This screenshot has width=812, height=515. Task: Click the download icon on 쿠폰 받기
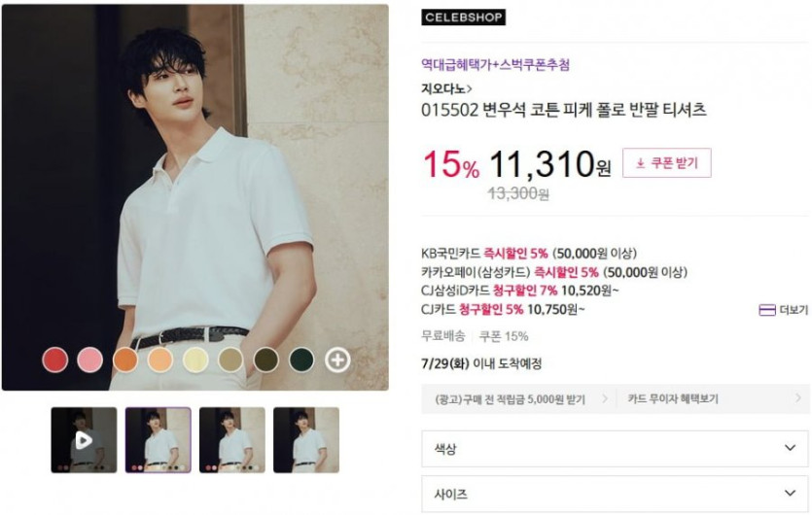coord(640,163)
